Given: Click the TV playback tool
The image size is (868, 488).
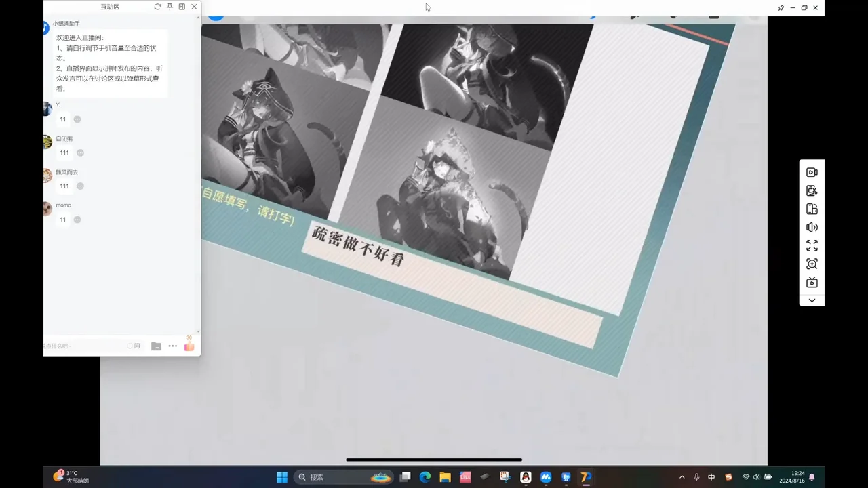Looking at the screenshot, I should coord(812,283).
